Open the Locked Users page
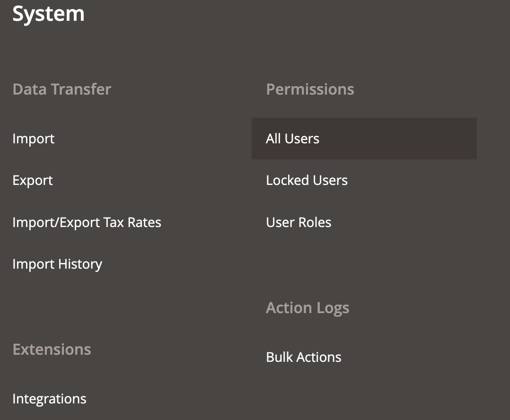This screenshot has width=510, height=420. 307,180
